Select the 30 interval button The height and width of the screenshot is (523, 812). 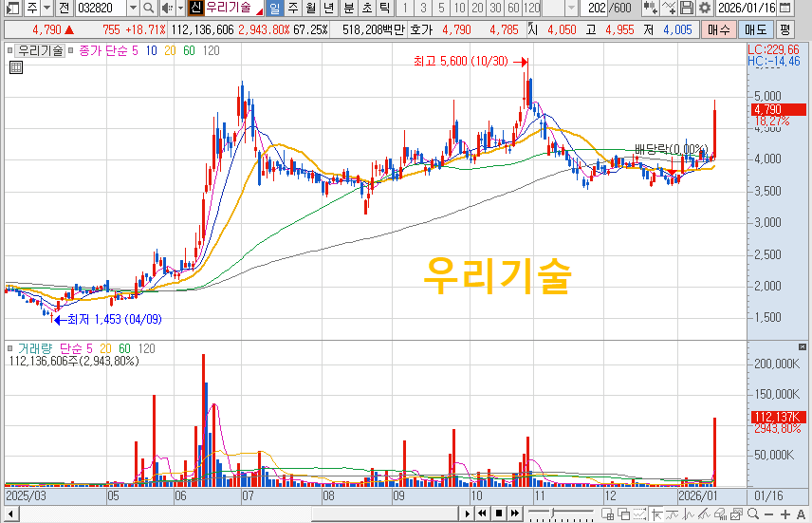point(495,8)
